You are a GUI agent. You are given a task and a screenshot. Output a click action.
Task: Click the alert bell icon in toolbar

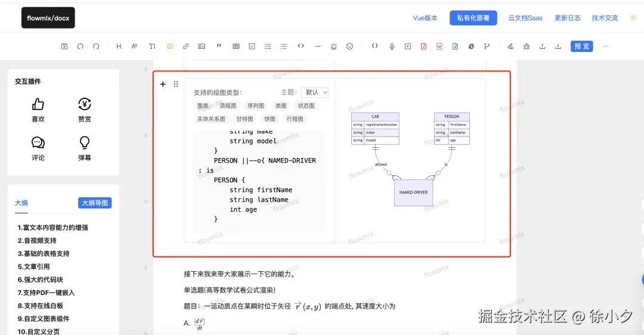click(x=334, y=46)
